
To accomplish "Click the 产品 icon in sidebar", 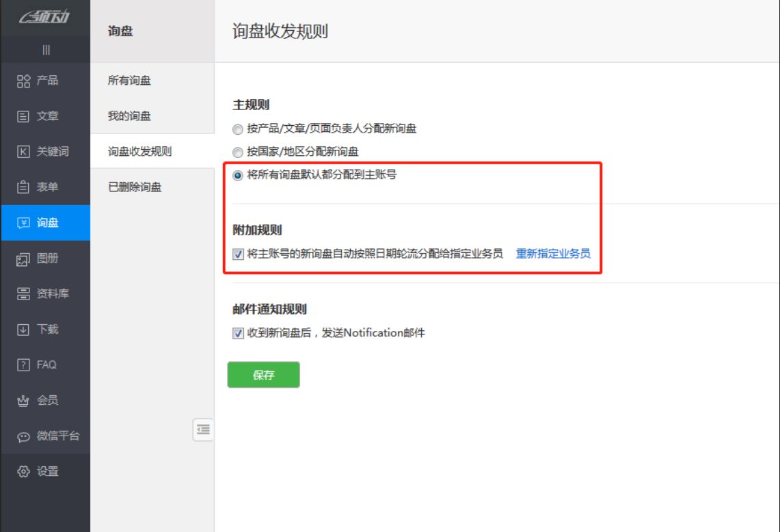I will click(x=23, y=81).
